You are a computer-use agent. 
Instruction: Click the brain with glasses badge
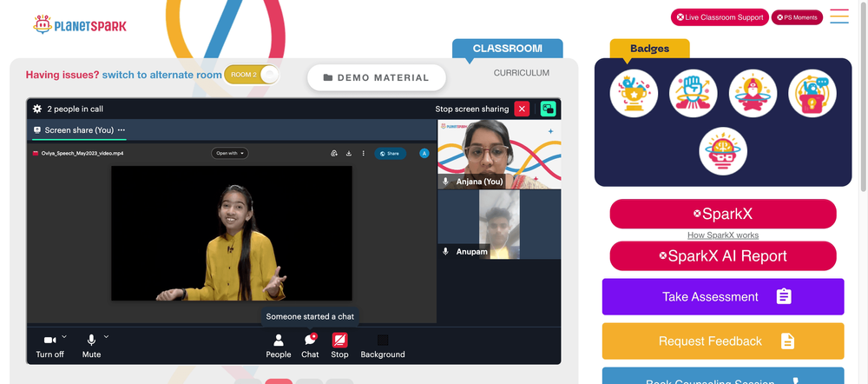click(x=723, y=151)
